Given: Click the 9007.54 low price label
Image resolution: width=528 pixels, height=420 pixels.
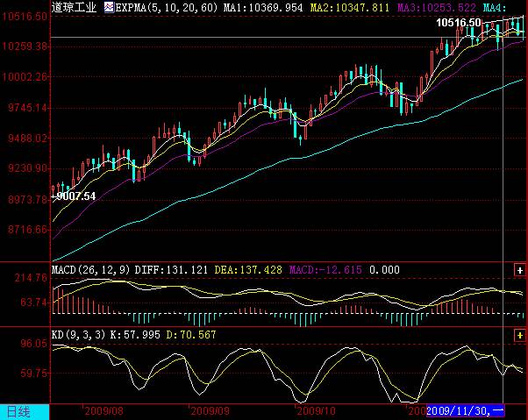Looking at the screenshot, I should [x=74, y=196].
